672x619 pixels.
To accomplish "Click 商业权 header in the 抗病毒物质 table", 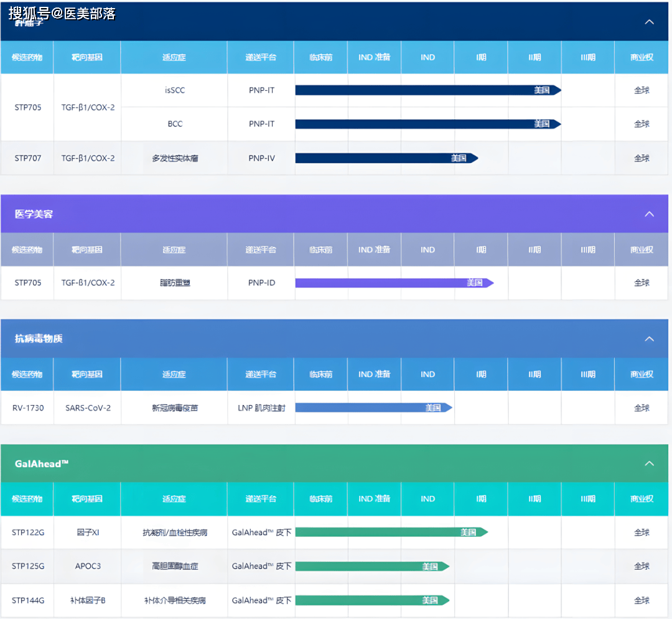I will (x=642, y=374).
